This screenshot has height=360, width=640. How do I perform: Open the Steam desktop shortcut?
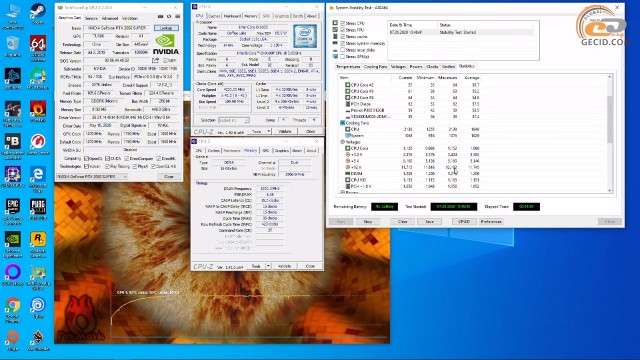click(x=38, y=13)
